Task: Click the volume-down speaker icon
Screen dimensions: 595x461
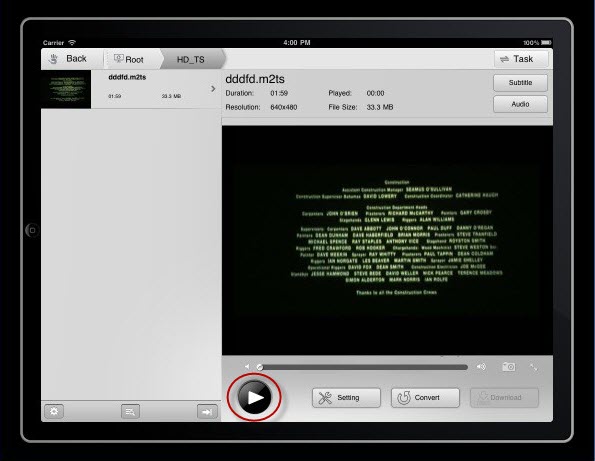Action: [247, 367]
